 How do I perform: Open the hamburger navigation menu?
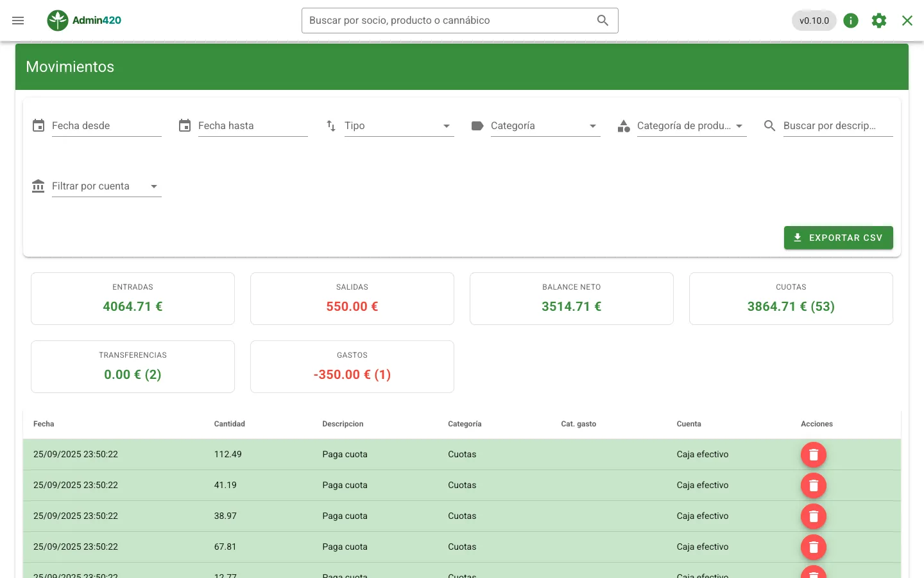tap(18, 21)
